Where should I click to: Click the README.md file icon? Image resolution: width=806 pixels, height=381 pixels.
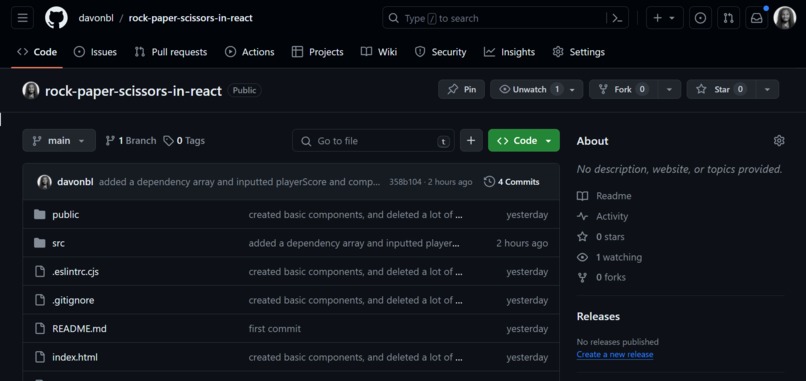tap(40, 329)
